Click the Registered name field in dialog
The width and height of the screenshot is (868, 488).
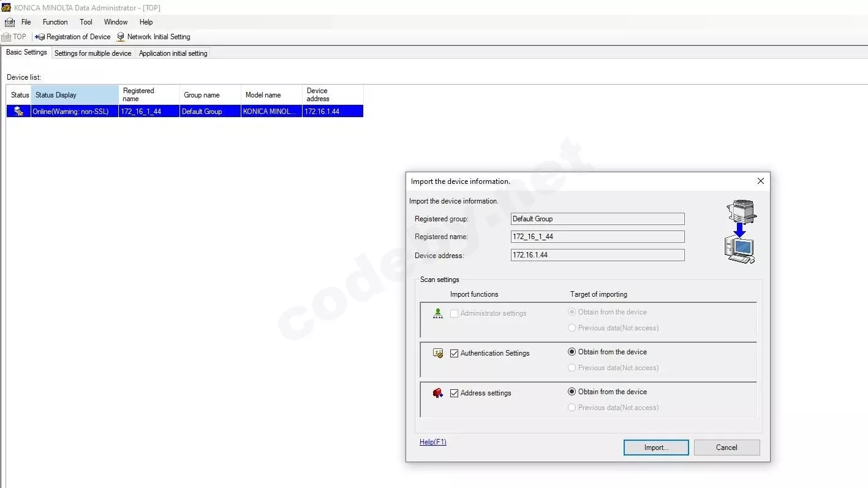tap(597, 237)
